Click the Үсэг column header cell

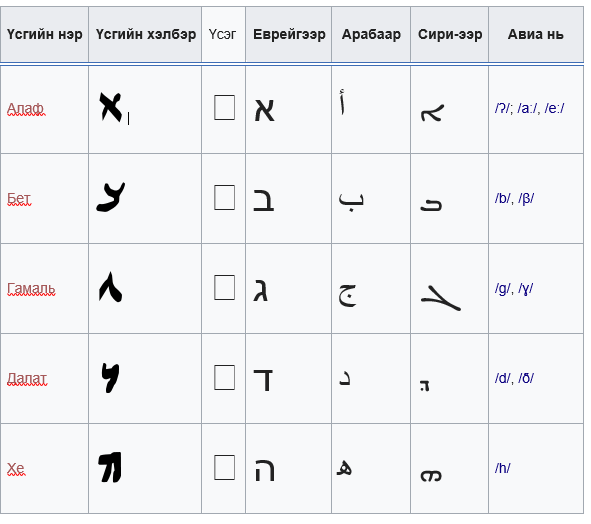point(223,34)
